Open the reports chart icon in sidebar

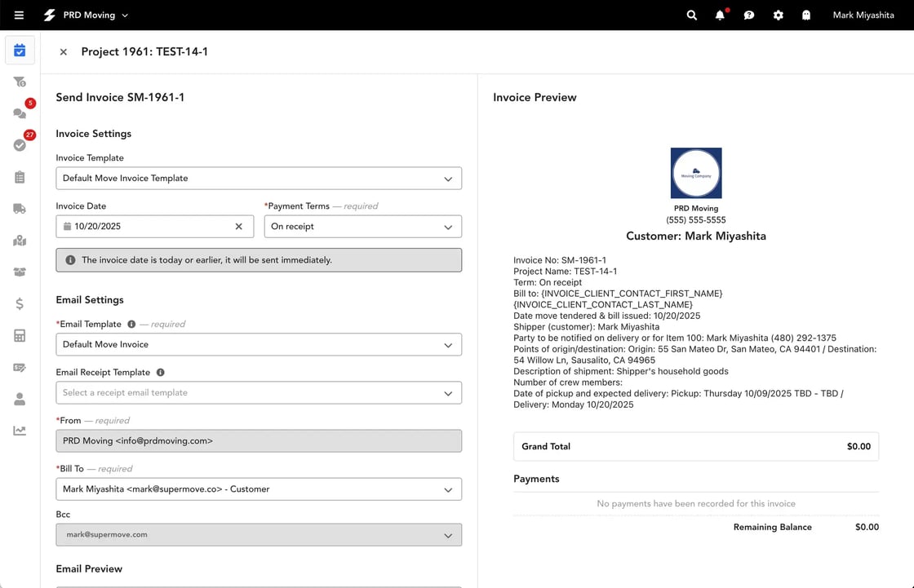(20, 430)
